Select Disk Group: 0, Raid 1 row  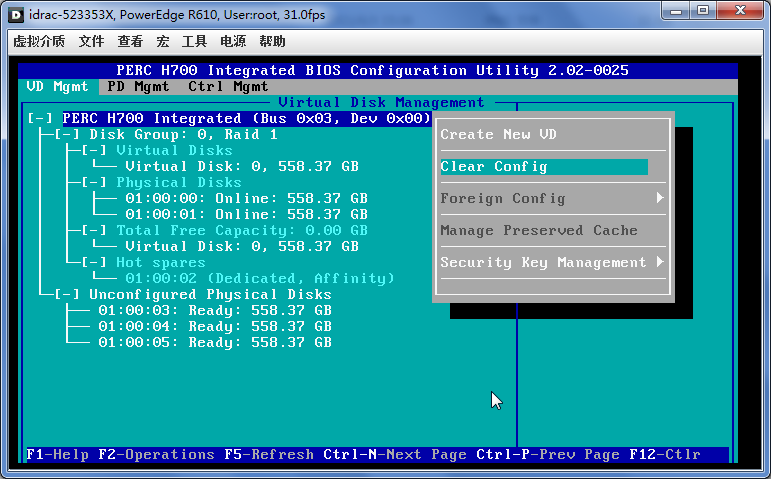point(183,135)
